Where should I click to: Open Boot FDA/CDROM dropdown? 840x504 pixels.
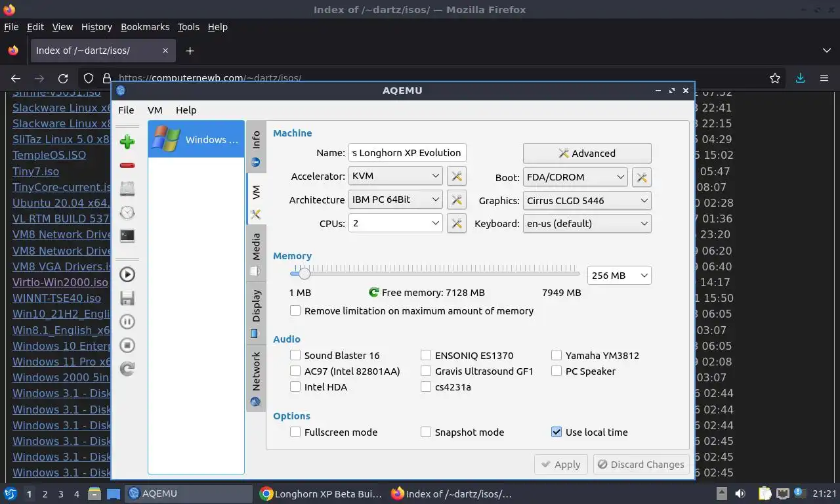pyautogui.click(x=576, y=177)
